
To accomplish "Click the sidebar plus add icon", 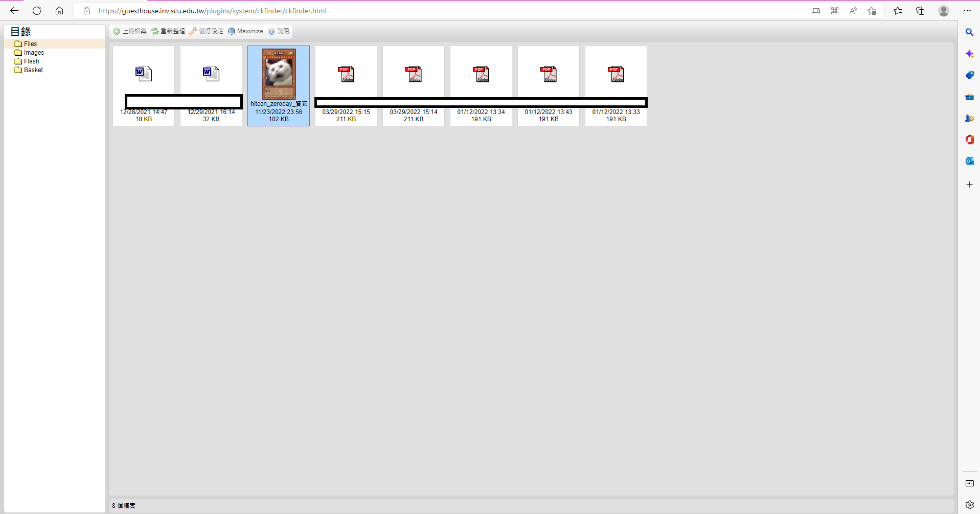I will point(969,184).
